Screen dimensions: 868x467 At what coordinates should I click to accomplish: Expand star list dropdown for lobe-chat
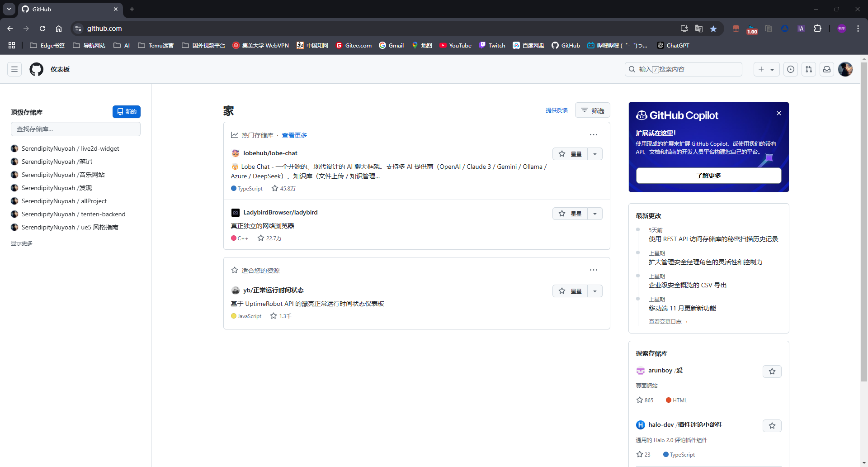click(595, 154)
